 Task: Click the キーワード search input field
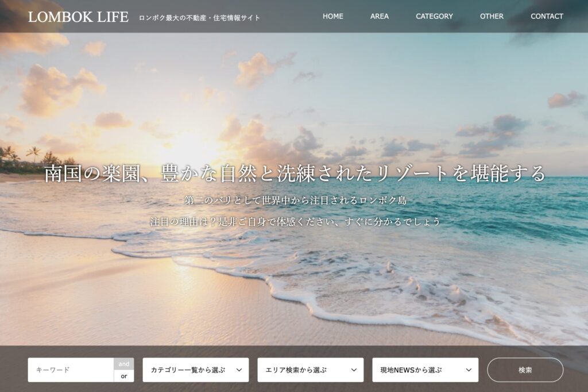point(71,370)
